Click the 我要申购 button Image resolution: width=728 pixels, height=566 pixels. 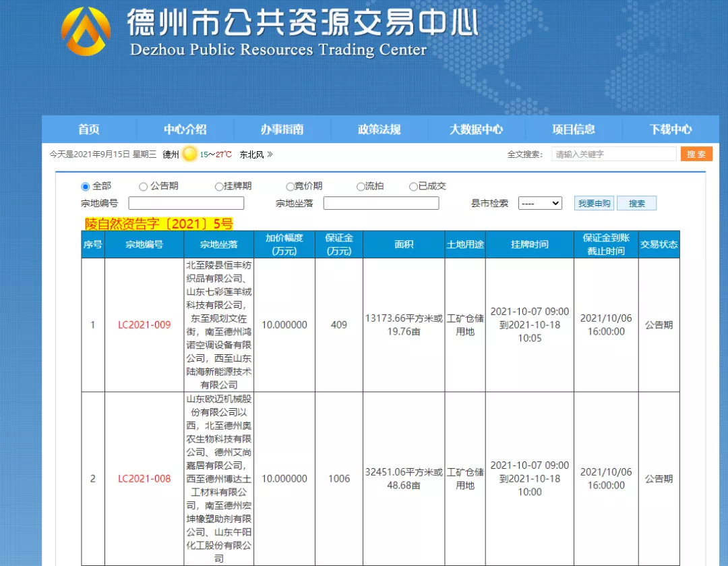pyautogui.click(x=595, y=203)
